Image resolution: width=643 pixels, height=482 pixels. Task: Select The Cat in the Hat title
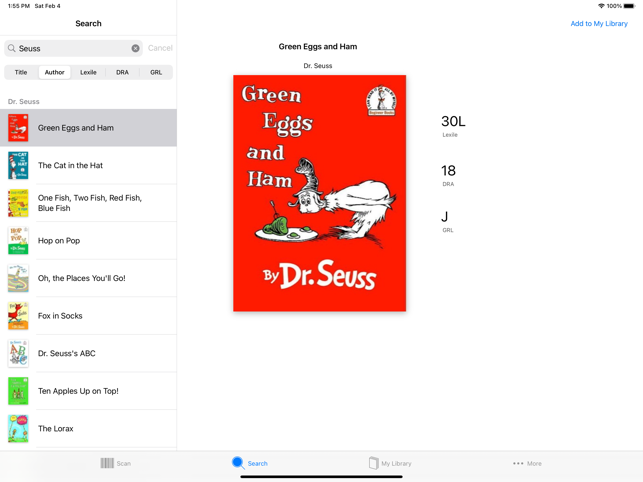click(71, 165)
